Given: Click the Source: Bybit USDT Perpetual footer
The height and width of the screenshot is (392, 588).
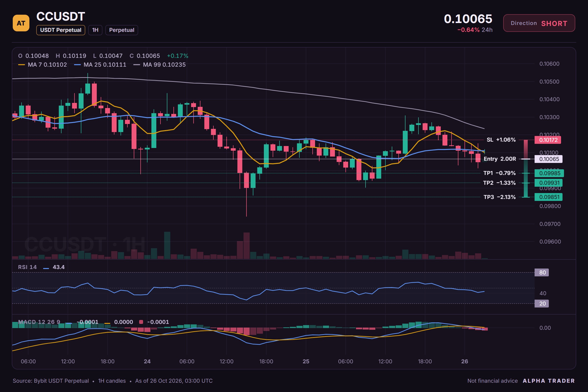Looking at the screenshot, I should [x=51, y=381].
